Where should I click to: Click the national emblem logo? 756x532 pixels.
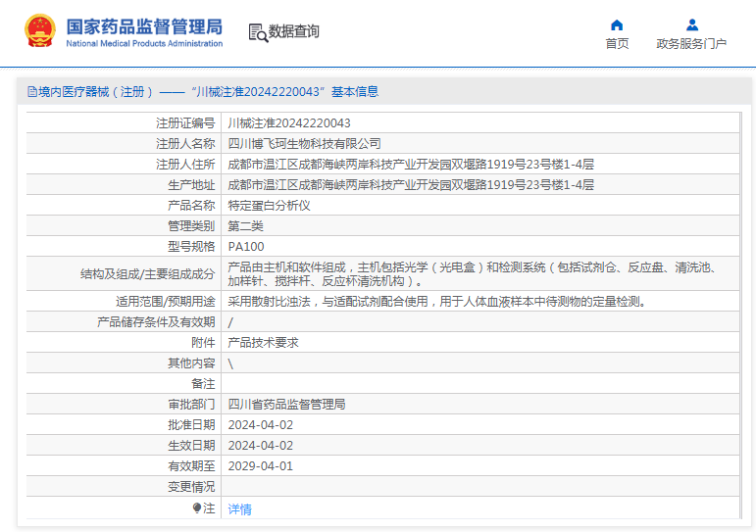[x=40, y=30]
